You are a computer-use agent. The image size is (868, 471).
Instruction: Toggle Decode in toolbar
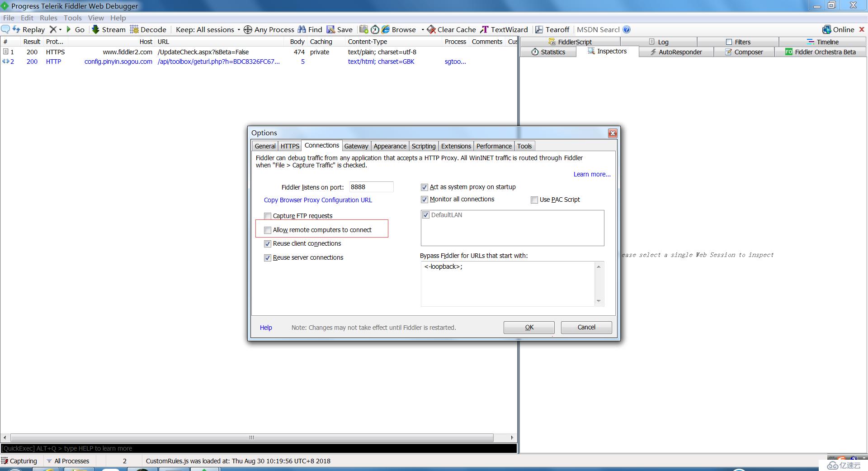(148, 29)
